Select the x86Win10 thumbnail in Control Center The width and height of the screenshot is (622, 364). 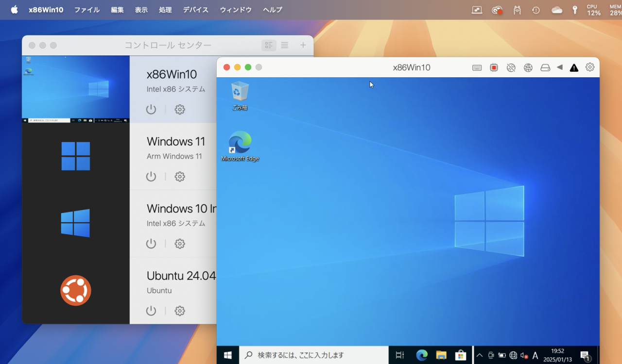[x=76, y=89]
